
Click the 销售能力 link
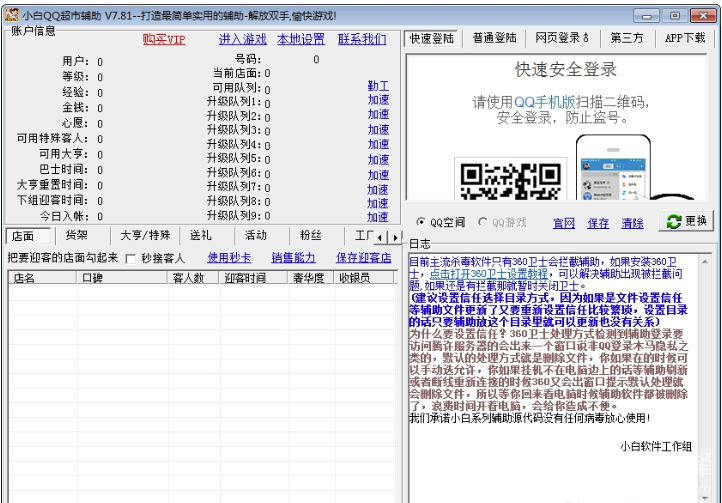[293, 258]
